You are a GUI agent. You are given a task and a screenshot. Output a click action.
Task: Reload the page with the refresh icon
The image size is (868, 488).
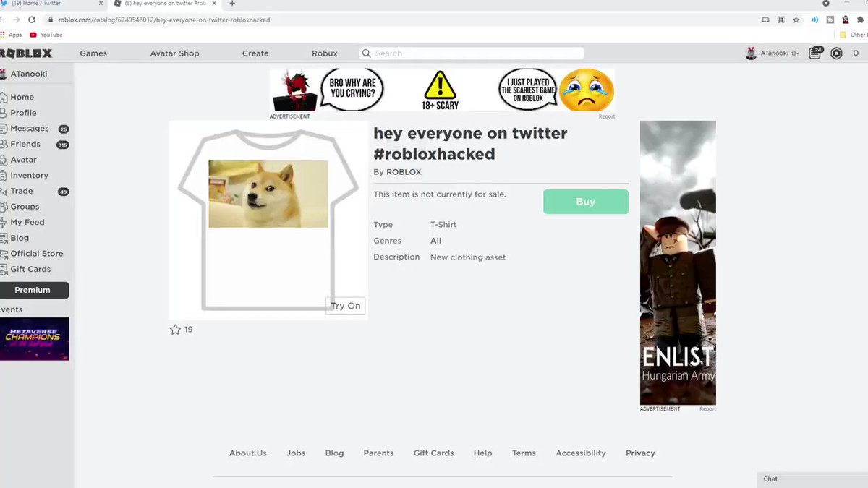pos(32,20)
